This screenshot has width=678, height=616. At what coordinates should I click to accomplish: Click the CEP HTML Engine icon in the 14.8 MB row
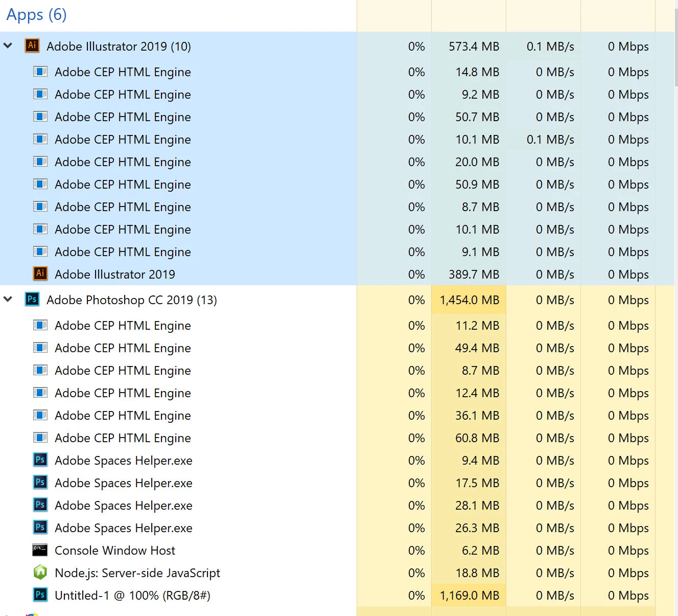40,72
